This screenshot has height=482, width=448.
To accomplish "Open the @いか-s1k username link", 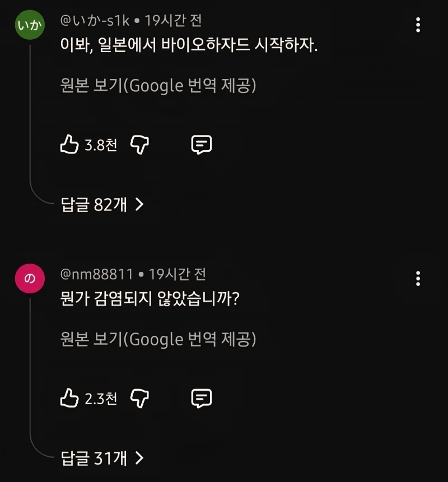I will pos(95,21).
